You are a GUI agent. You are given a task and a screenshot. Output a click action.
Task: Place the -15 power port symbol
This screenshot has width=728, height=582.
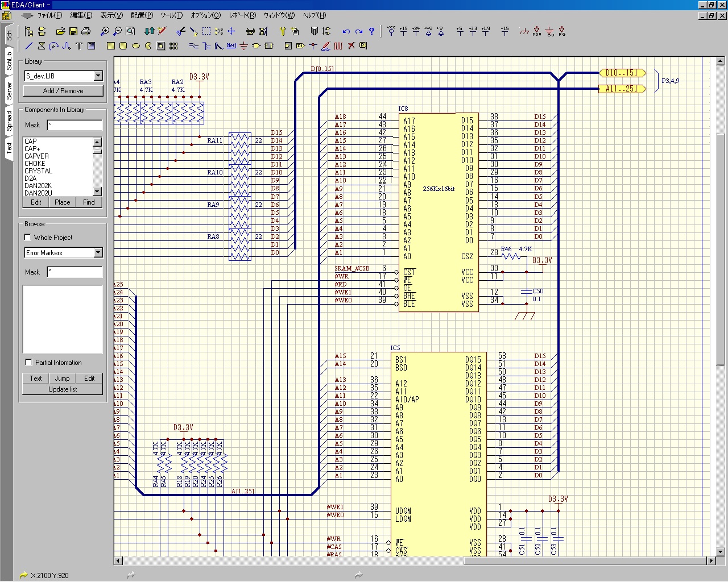tap(505, 31)
